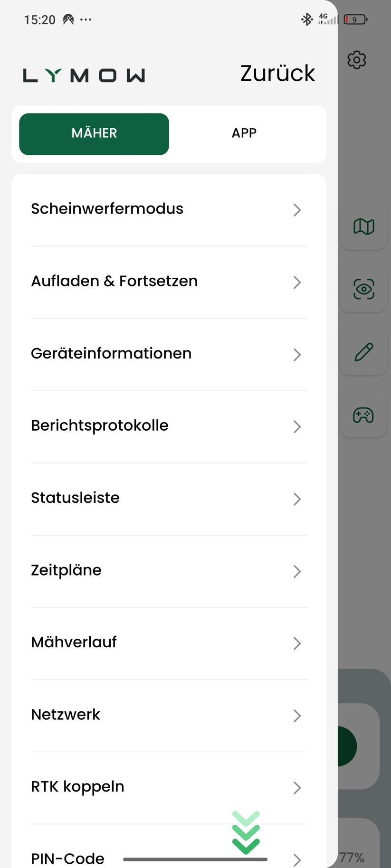Switch to the APP tab
This screenshot has height=868, width=391.
pyautogui.click(x=244, y=133)
